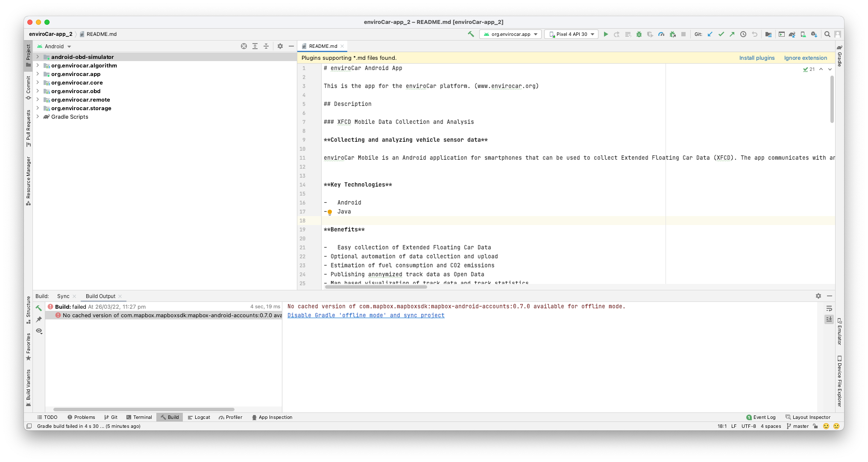Click Git update project arrow
This screenshot has height=462, width=868.
tap(710, 34)
